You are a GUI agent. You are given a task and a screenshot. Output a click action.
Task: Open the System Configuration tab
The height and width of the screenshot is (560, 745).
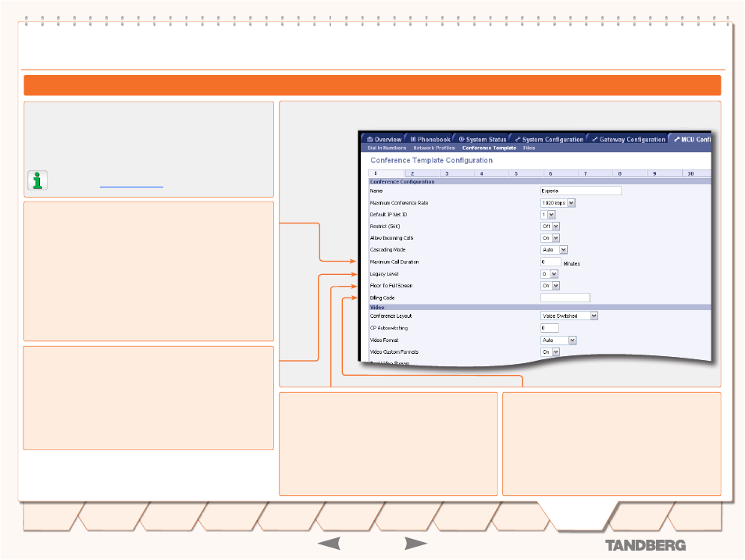pos(549,139)
